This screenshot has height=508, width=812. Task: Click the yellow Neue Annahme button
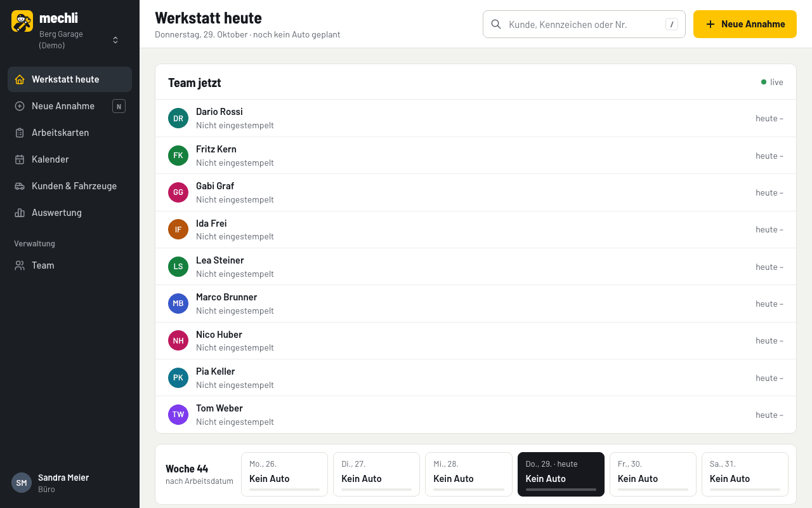tap(745, 24)
